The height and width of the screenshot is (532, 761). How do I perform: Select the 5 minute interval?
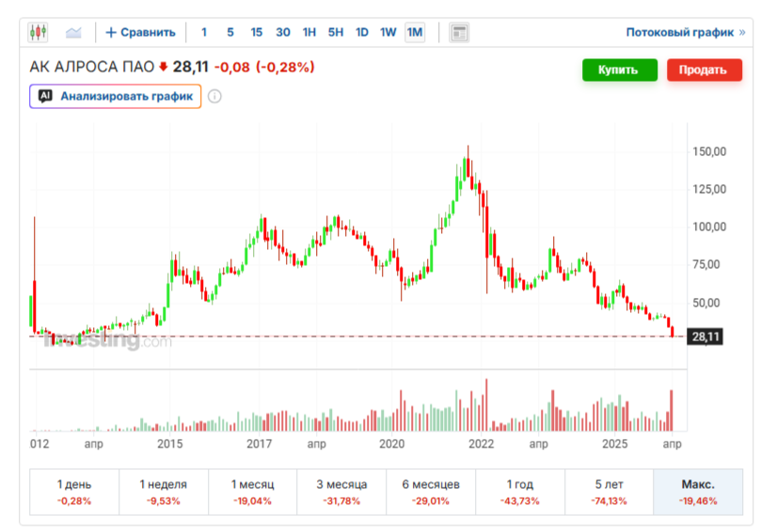230,33
